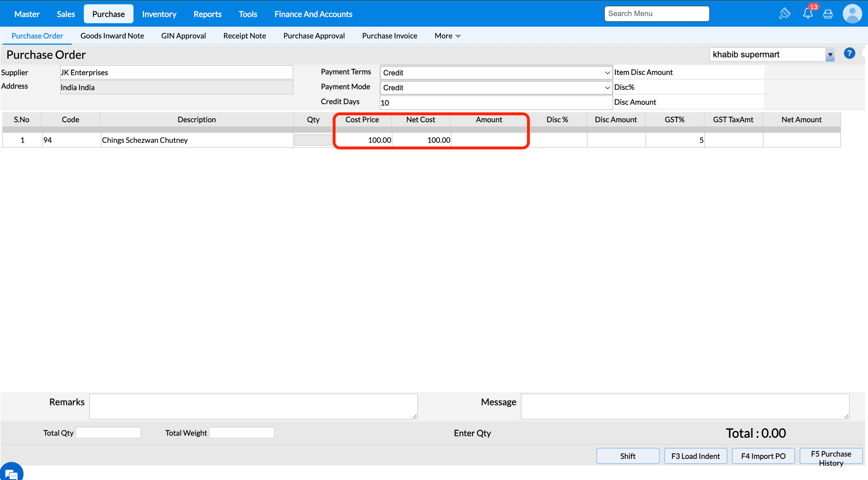
Task: Click the paintbrush theme icon
Action: tap(784, 14)
